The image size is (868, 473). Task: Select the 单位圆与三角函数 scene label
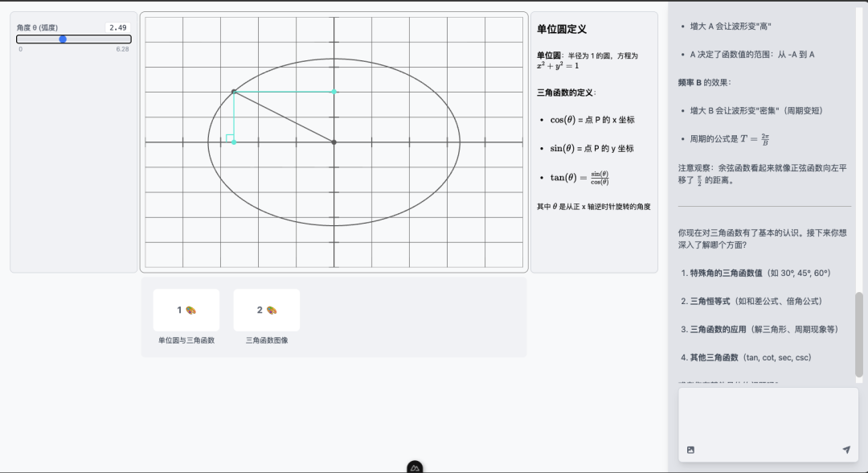tap(186, 340)
